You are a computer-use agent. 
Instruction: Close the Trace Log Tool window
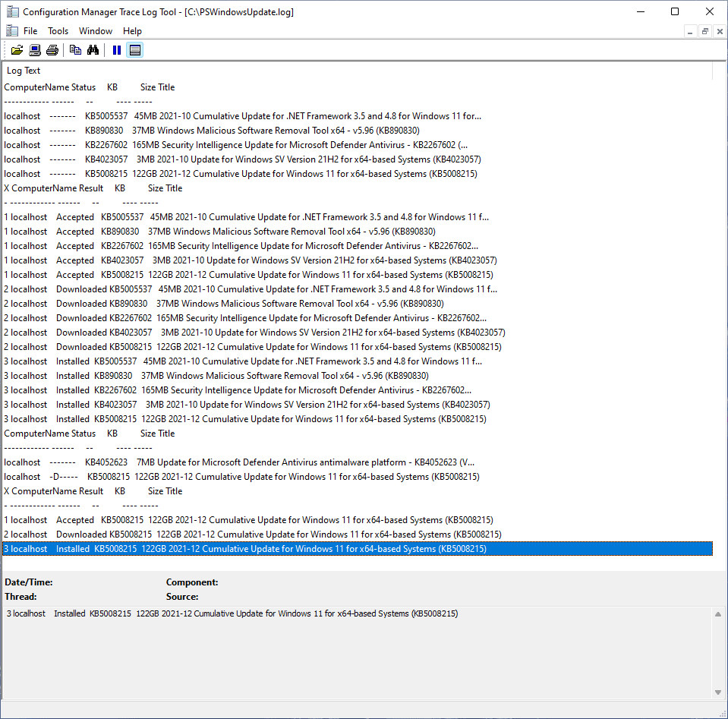(710, 11)
